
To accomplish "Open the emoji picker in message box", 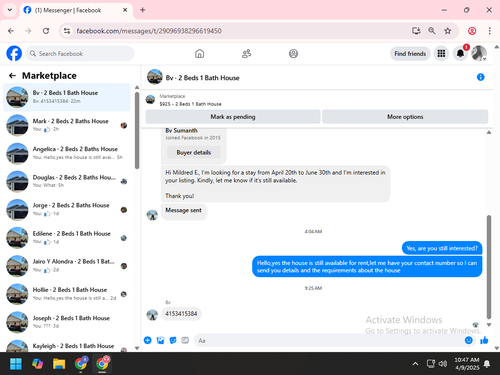I will (468, 340).
